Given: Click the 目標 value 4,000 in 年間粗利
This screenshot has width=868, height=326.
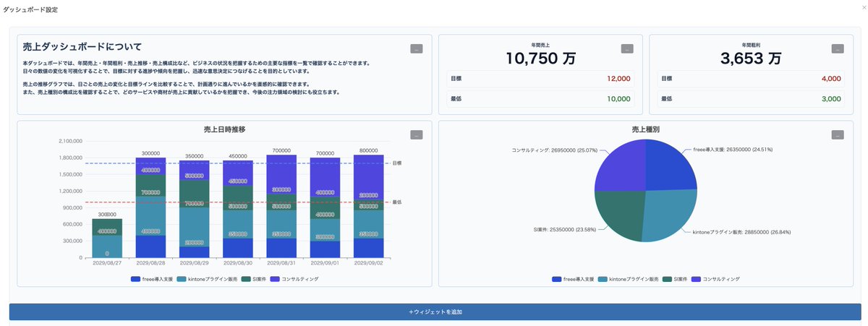Looking at the screenshot, I should pos(831,78).
